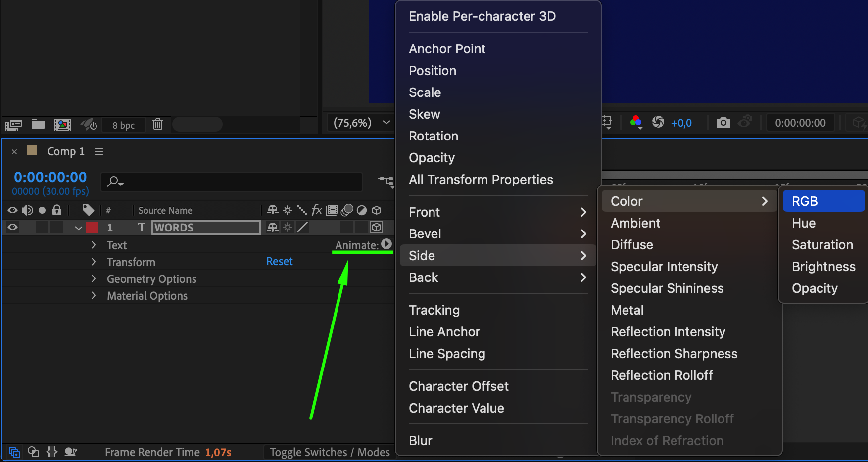This screenshot has height=462, width=868.
Task: Click the reset exposure icon
Action: pos(658,122)
